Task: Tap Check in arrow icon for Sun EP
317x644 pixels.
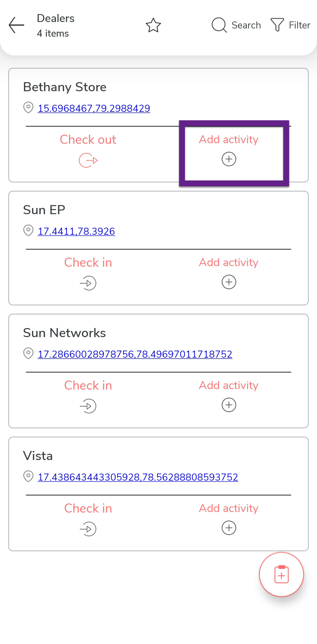Action: click(88, 283)
